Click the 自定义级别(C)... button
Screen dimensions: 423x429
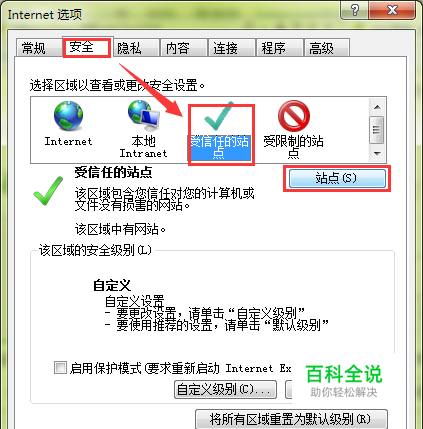coord(225,389)
